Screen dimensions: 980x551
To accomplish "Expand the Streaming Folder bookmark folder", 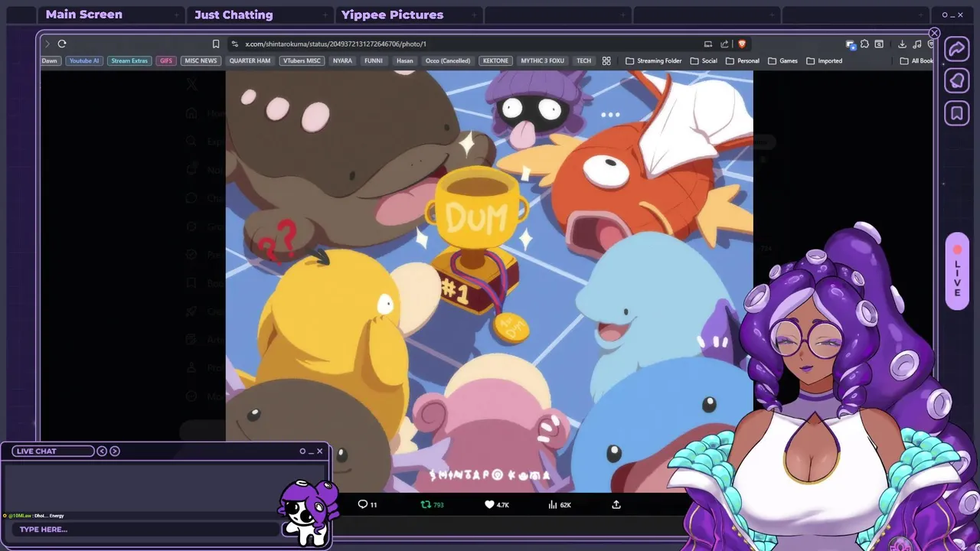I will pos(653,60).
